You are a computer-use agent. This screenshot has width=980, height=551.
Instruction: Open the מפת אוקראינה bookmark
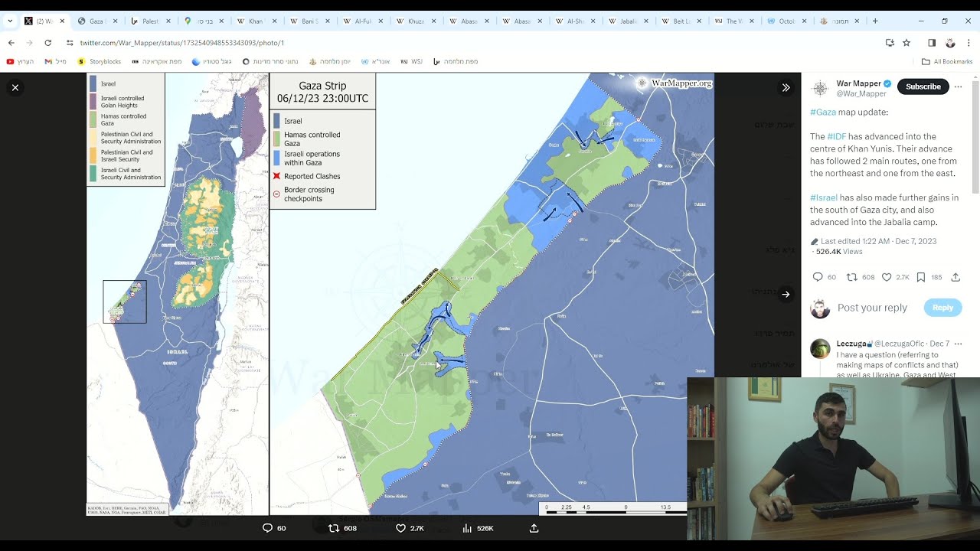[157, 61]
